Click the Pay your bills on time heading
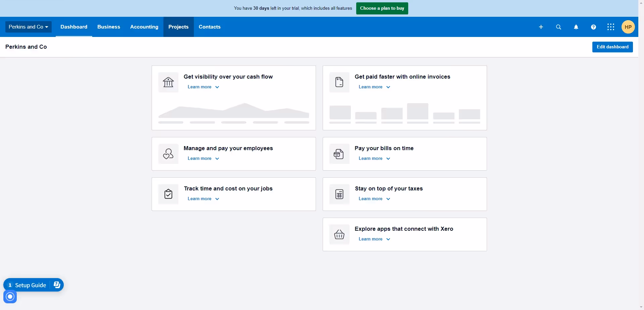 [x=384, y=148]
